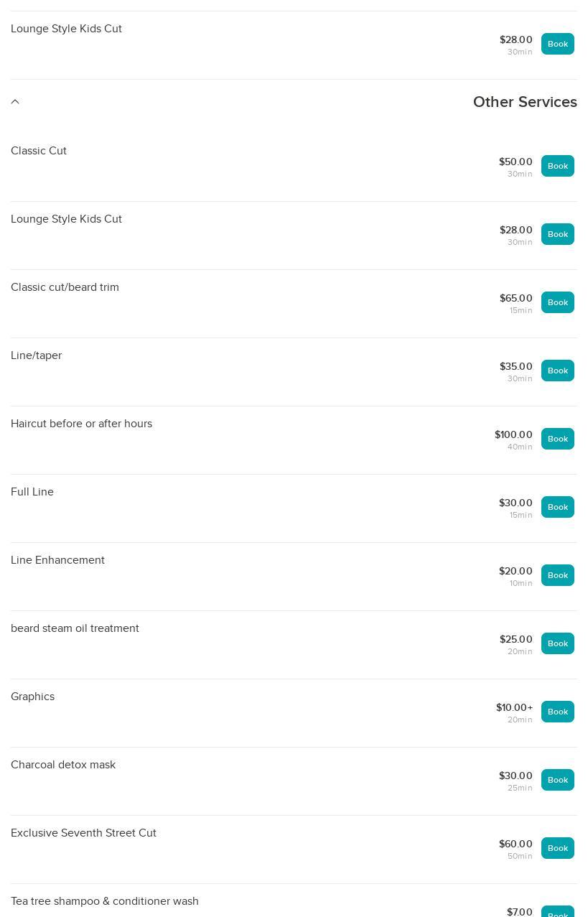The height and width of the screenshot is (917, 588).
Task: Book the beard steam oil treatment
Action: (x=558, y=643)
